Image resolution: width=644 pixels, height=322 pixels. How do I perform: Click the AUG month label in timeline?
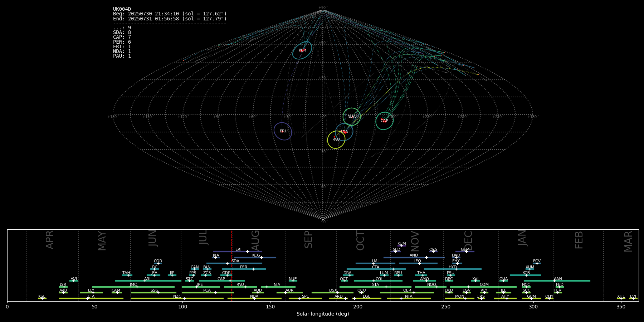pyautogui.click(x=255, y=240)
